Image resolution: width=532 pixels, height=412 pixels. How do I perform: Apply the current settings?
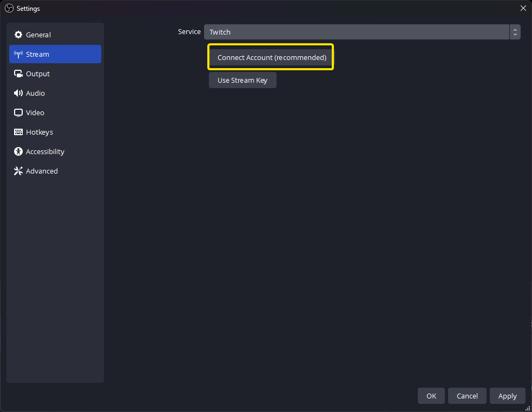[x=507, y=396]
